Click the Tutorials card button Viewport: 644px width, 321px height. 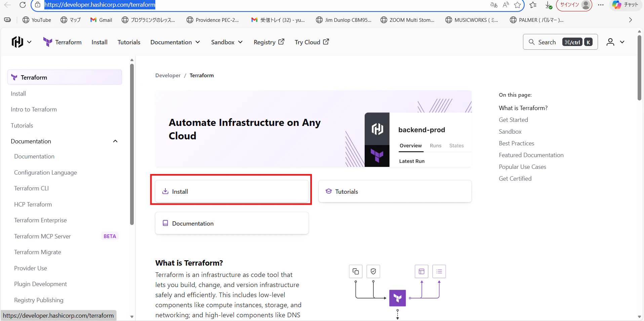coord(395,191)
